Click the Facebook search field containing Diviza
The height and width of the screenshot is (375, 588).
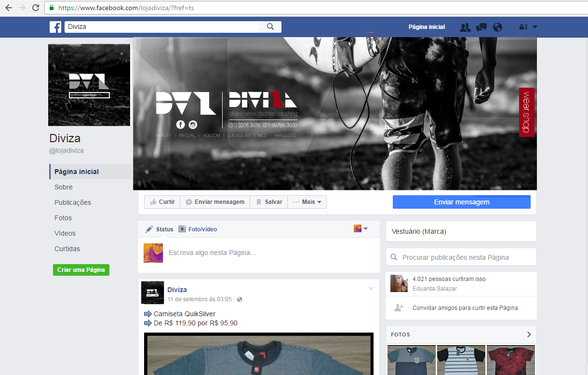[161, 27]
